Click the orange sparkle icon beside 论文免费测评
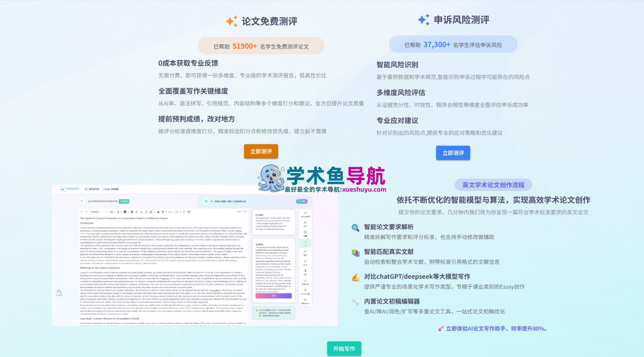This screenshot has height=357, width=644. 232,21
